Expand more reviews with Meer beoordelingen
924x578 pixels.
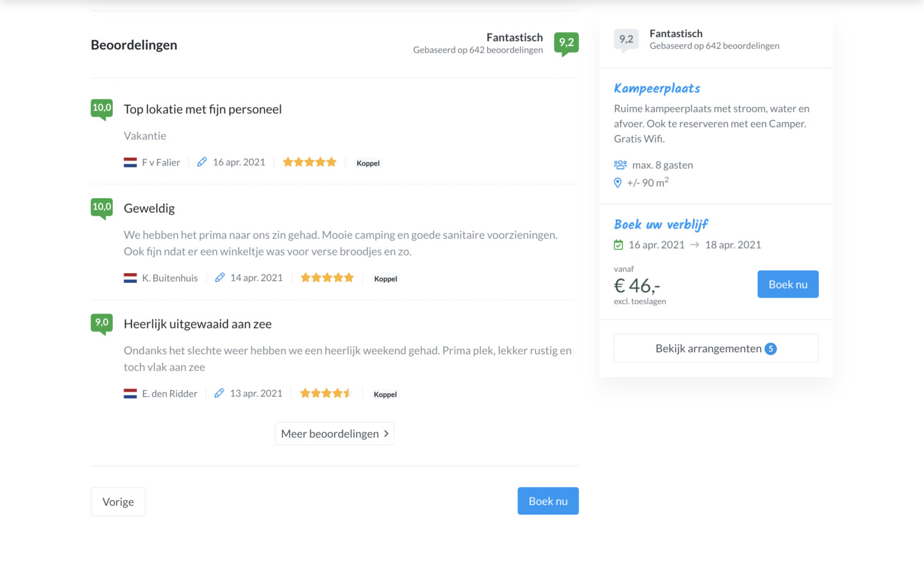[x=335, y=434]
